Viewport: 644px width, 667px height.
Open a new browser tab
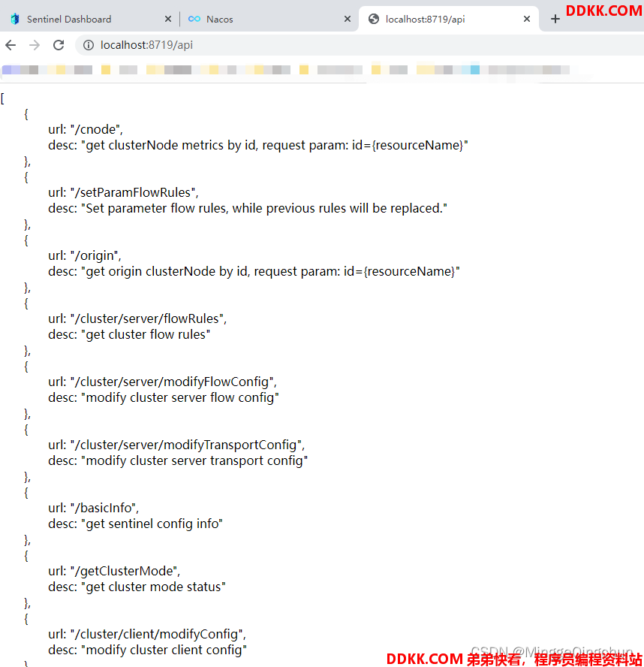[x=555, y=19]
